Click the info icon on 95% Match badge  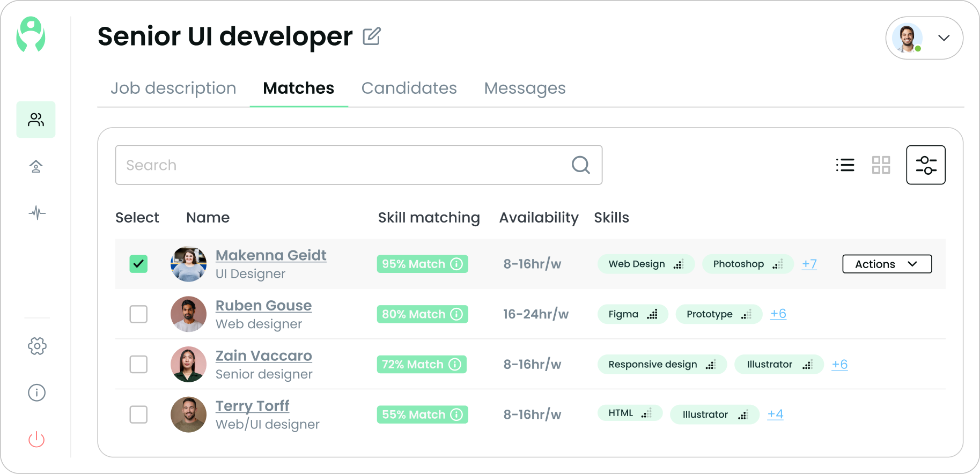coord(456,264)
